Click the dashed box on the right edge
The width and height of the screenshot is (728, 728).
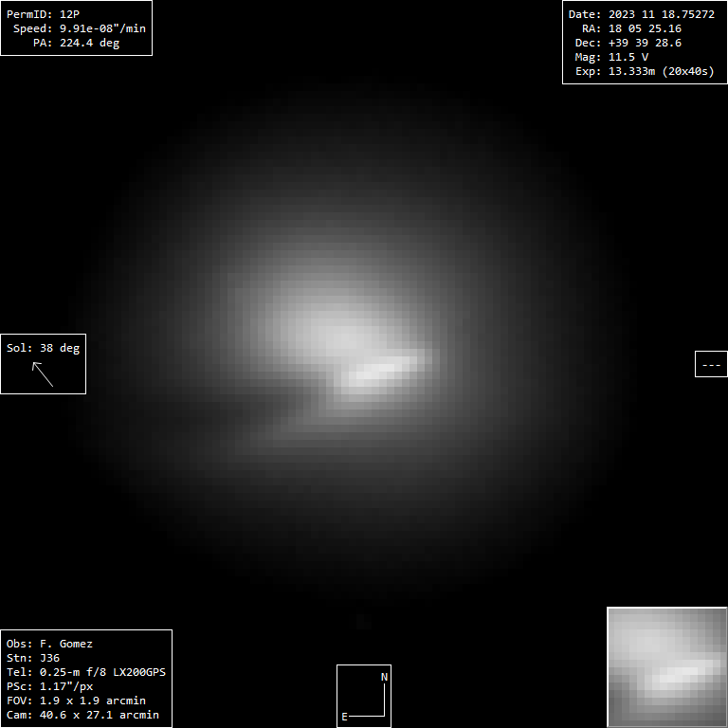[x=711, y=364]
